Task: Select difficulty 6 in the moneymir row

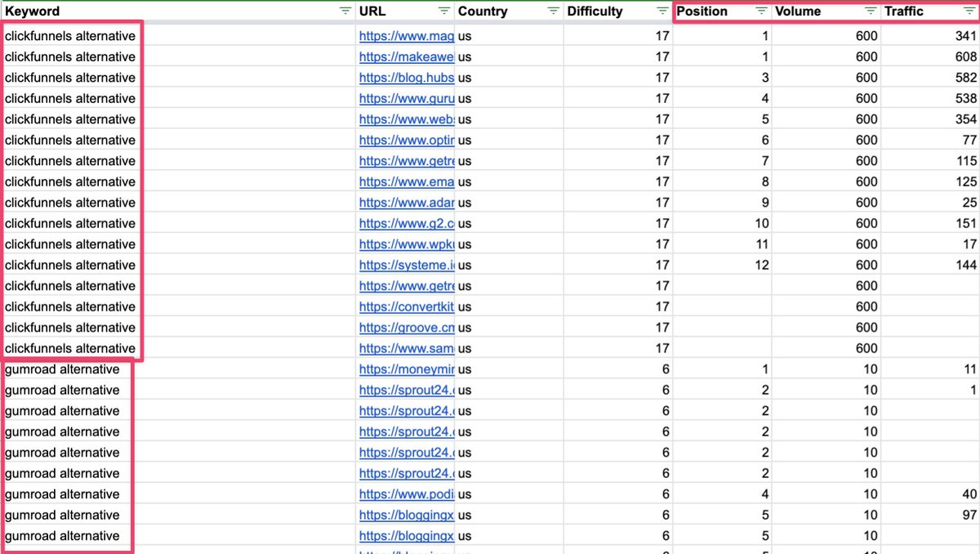Action: coord(666,369)
